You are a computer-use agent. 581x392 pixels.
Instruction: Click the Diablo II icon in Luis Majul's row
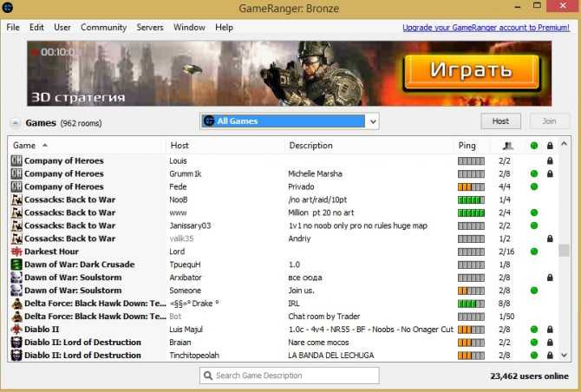click(16, 330)
